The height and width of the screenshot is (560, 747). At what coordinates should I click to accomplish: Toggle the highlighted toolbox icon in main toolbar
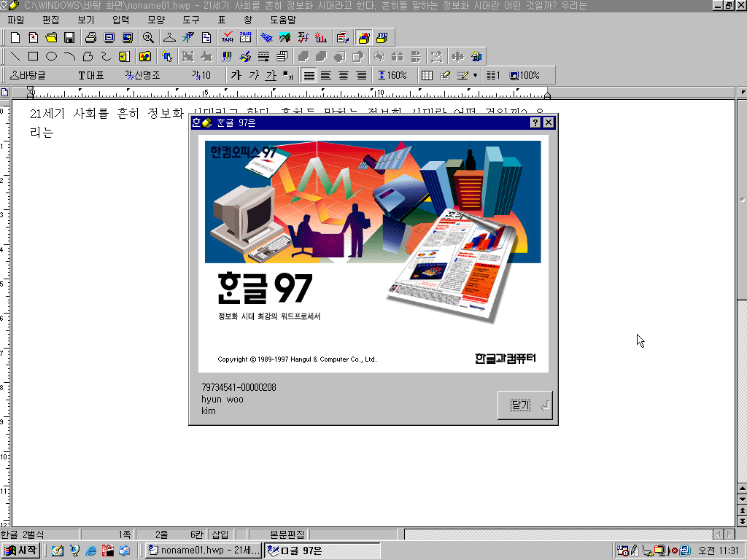(364, 38)
